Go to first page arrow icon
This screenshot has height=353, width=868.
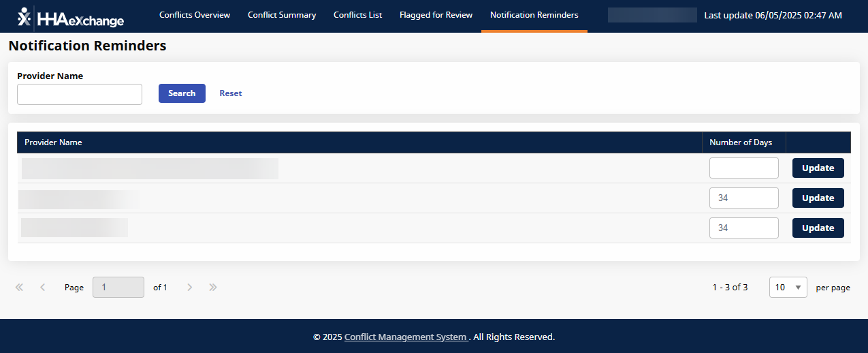[19, 288]
